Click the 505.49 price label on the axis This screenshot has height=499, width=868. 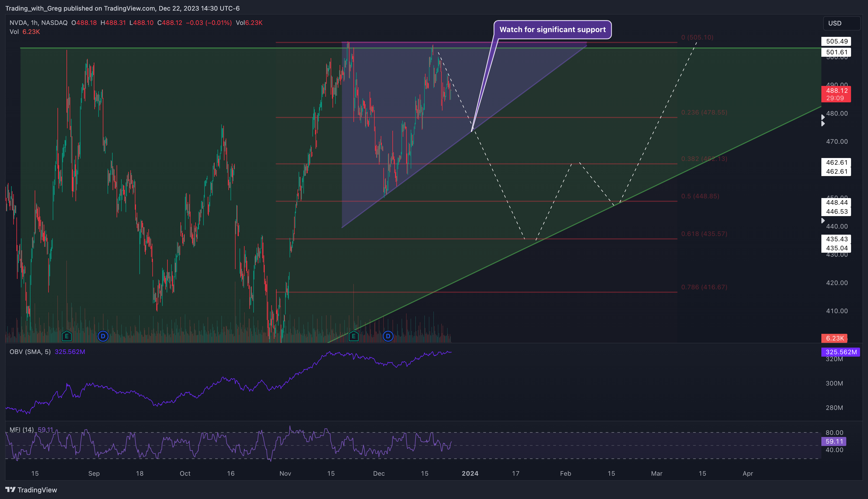(x=836, y=41)
